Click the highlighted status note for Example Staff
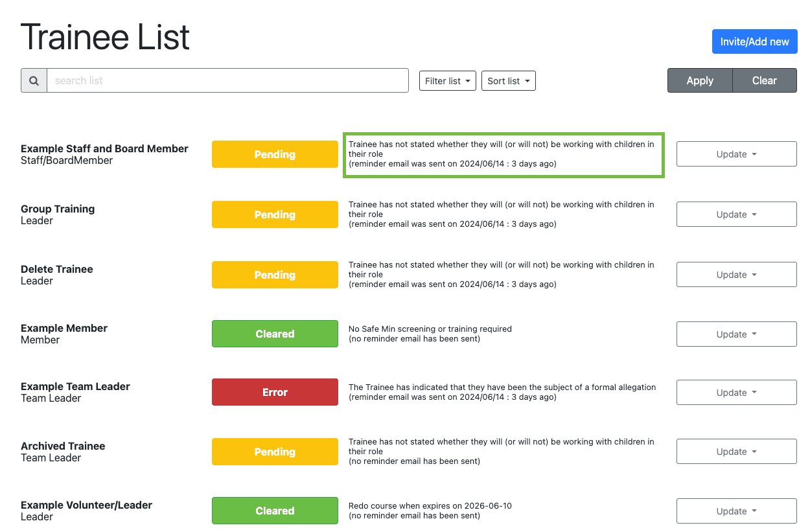This screenshot has width=810, height=532. click(503, 154)
